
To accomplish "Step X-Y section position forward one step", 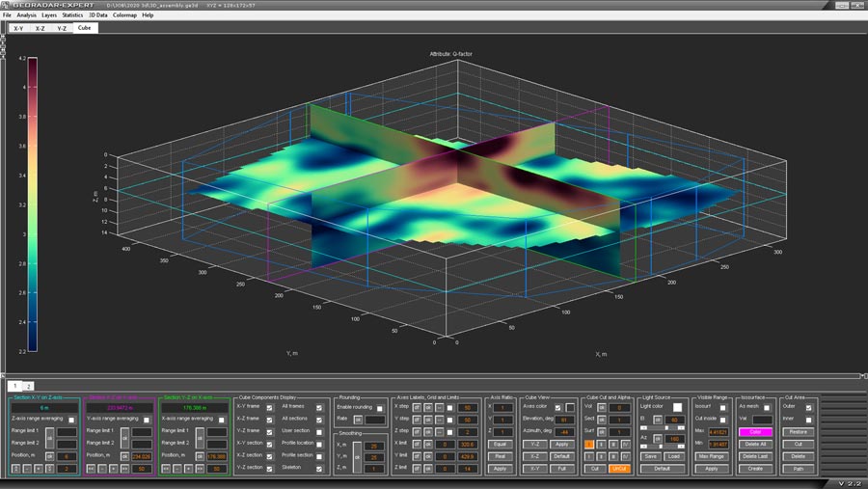I will [38, 467].
